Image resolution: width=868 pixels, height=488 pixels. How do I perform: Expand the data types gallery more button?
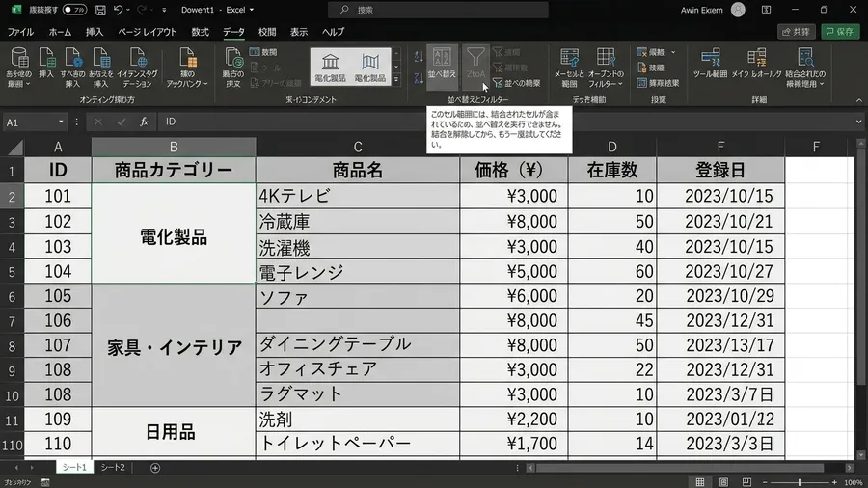point(396,80)
